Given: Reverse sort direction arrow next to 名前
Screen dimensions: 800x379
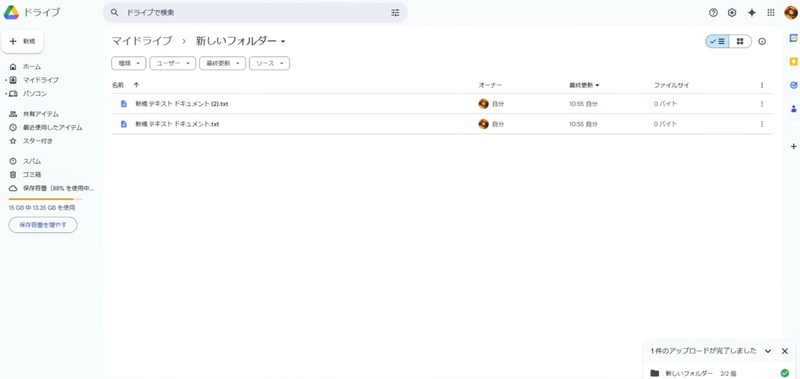Looking at the screenshot, I should pyautogui.click(x=136, y=85).
